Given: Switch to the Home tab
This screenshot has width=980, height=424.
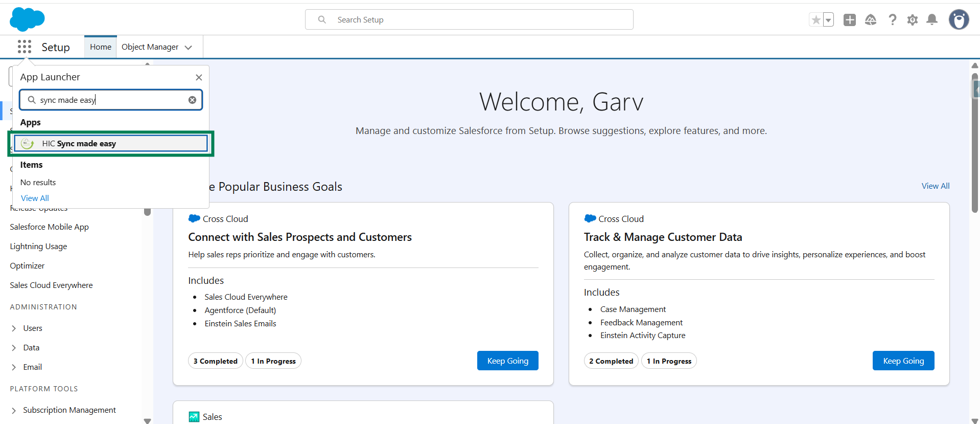Looking at the screenshot, I should point(101,47).
